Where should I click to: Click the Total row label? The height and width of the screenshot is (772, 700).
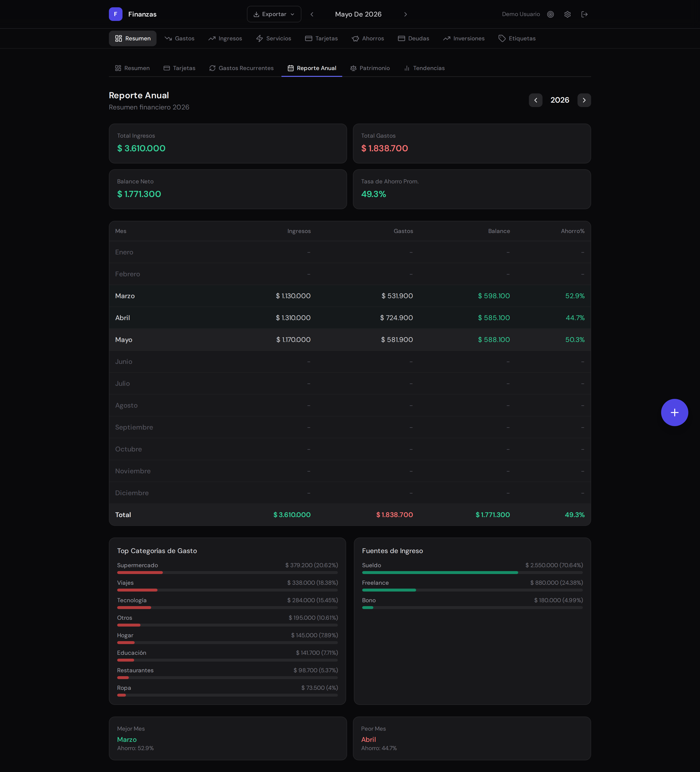click(123, 515)
